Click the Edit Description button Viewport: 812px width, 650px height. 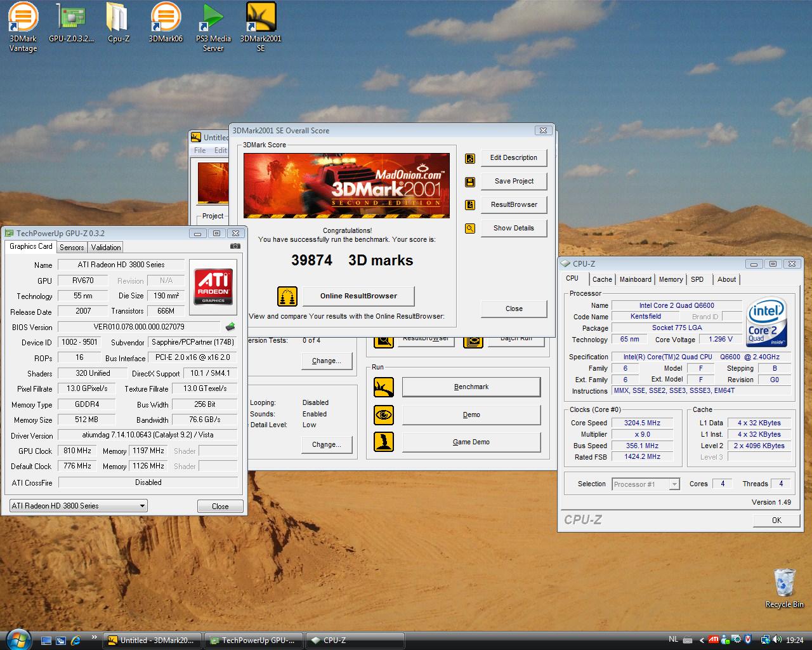(514, 158)
